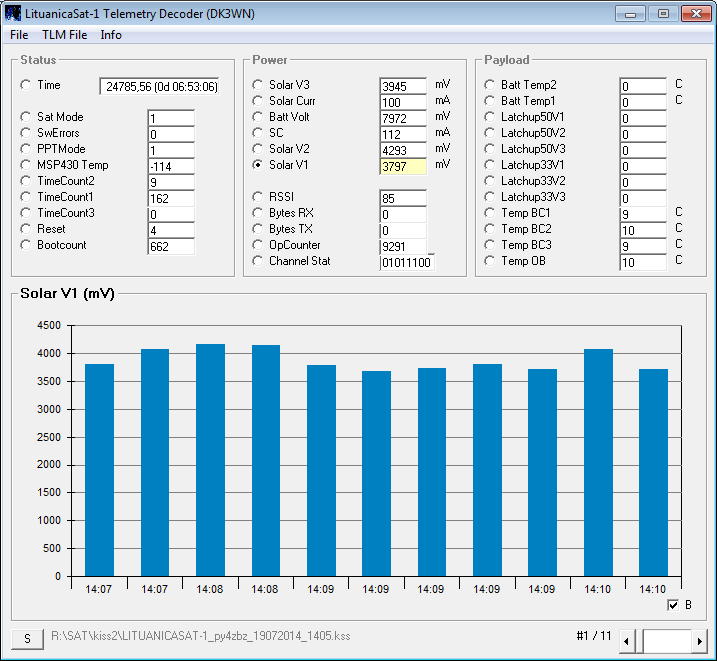This screenshot has width=717, height=661.
Task: Select the Latchup33V2 radio button
Action: pyautogui.click(x=490, y=181)
